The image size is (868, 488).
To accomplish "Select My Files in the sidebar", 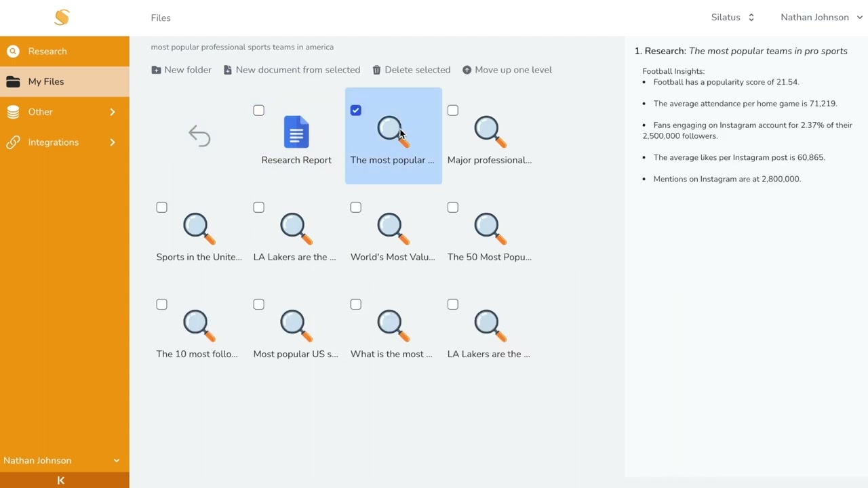I will coord(64,81).
